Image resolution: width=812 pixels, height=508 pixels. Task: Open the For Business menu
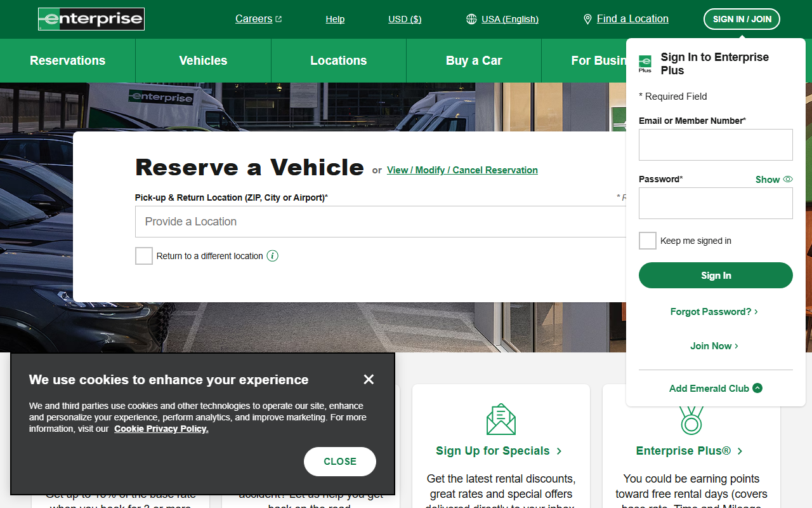pos(584,60)
